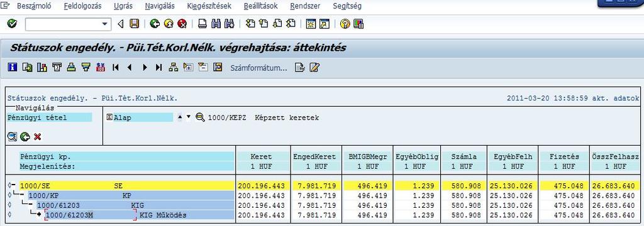Click the Find Next binoculars-plus icon
Viewport: 644px width, 226px height.
coord(229,24)
